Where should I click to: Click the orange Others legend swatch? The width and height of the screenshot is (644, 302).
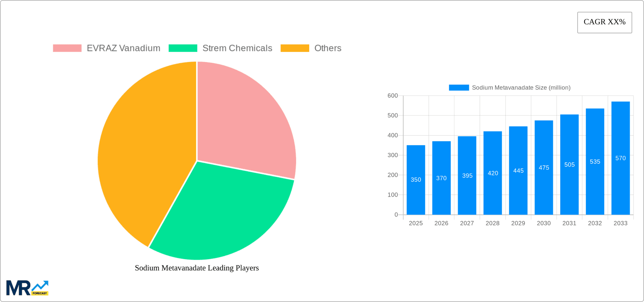[x=294, y=48]
